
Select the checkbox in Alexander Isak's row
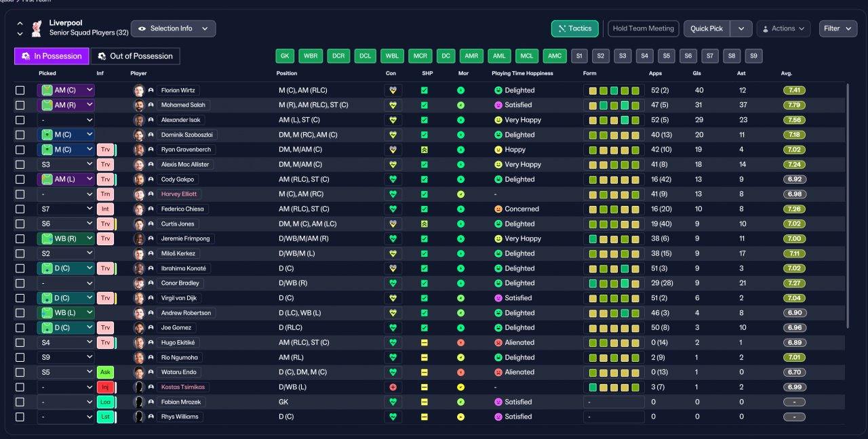tap(20, 120)
